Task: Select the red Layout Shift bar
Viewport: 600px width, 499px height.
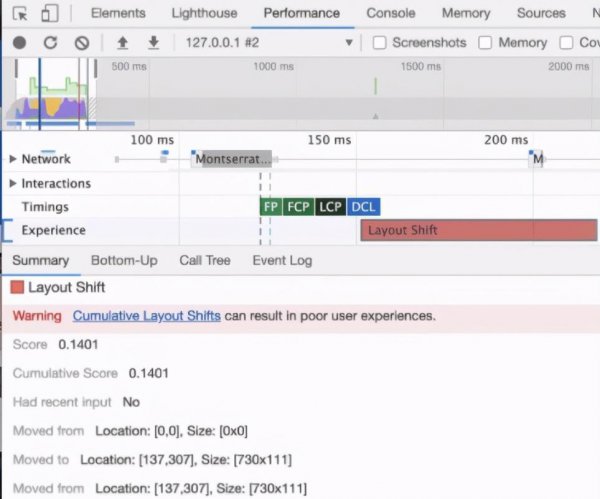Action: coord(477,230)
